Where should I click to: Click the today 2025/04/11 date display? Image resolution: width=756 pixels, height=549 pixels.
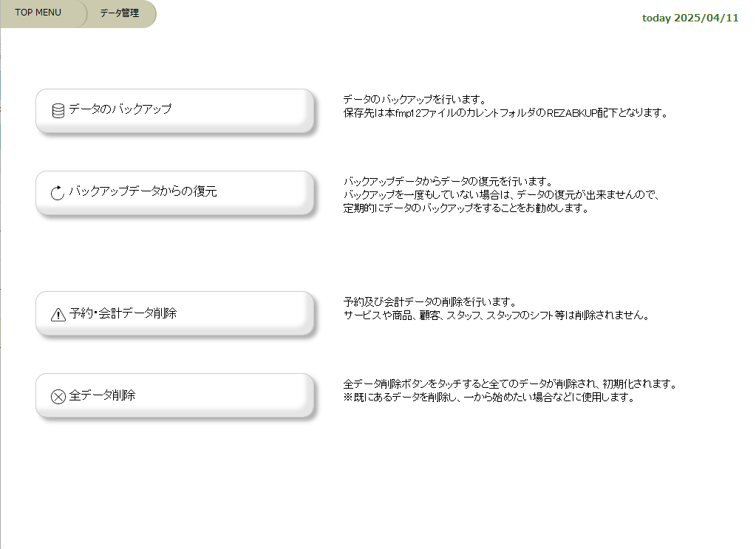click(x=690, y=18)
